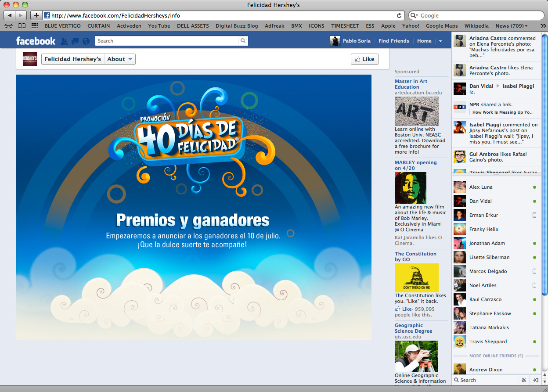Viewport: 548px width, 392px height.
Task: Open chat with Jonathan Adam
Action: click(x=496, y=243)
